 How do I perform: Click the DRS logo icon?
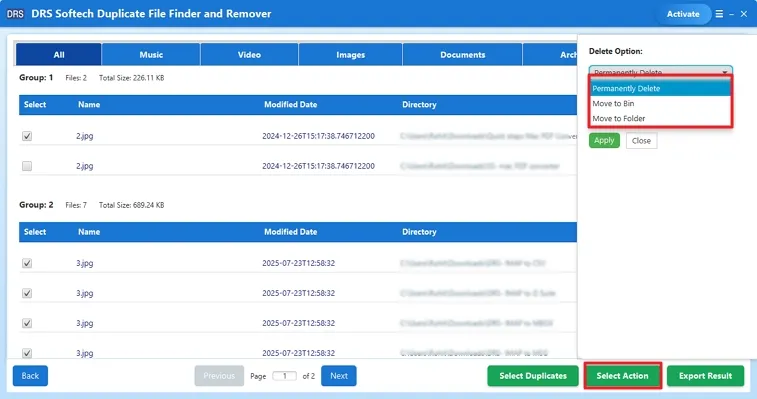(15, 14)
